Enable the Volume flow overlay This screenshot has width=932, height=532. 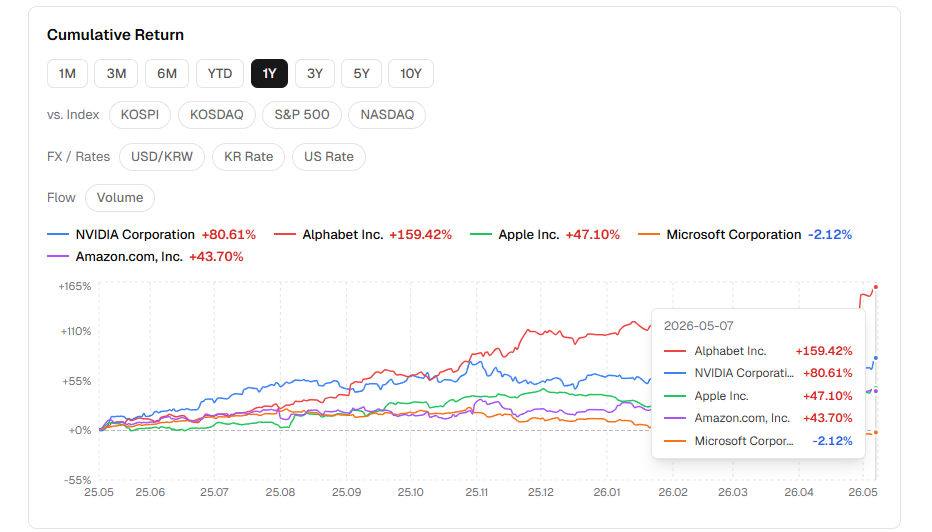(120, 198)
